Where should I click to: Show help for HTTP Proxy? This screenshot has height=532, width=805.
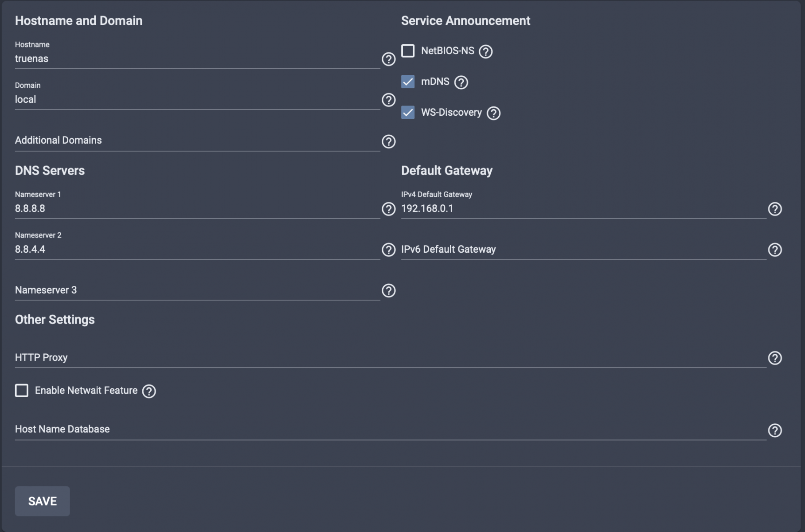(774, 358)
